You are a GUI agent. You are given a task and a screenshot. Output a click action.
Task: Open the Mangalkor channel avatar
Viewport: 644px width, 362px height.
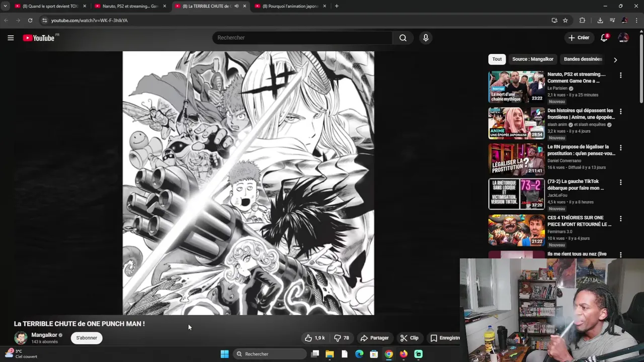pos(21,338)
